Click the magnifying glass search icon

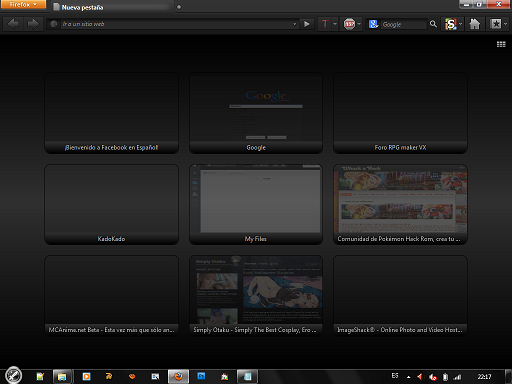coord(433,24)
